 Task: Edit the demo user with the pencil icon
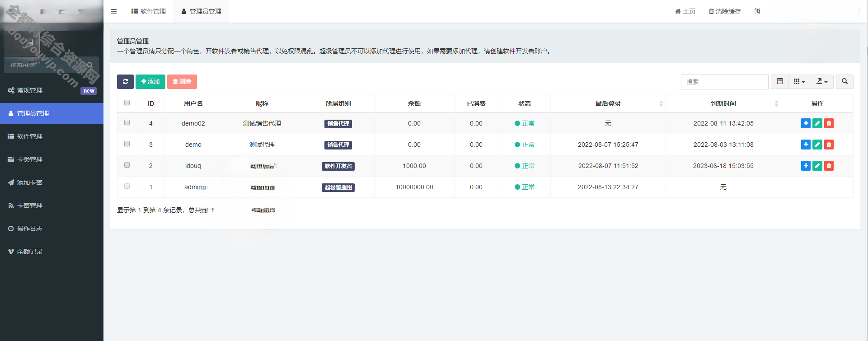pyautogui.click(x=817, y=145)
